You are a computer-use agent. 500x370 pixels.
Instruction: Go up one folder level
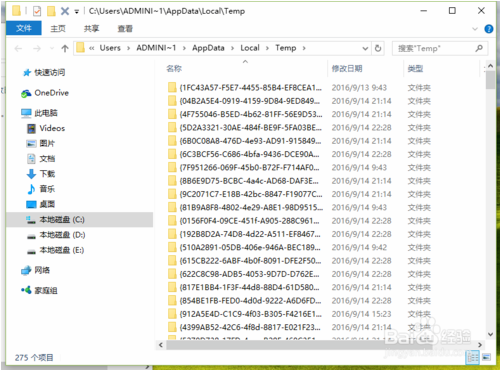[x=65, y=49]
